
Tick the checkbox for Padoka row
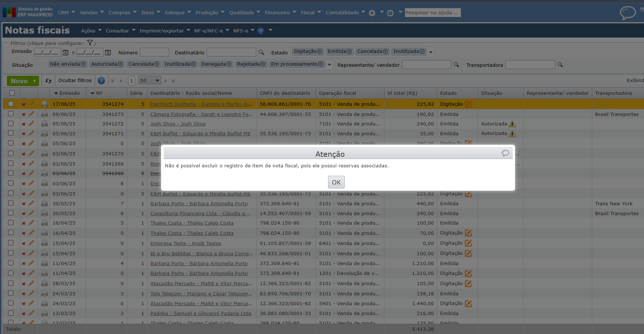click(11, 313)
